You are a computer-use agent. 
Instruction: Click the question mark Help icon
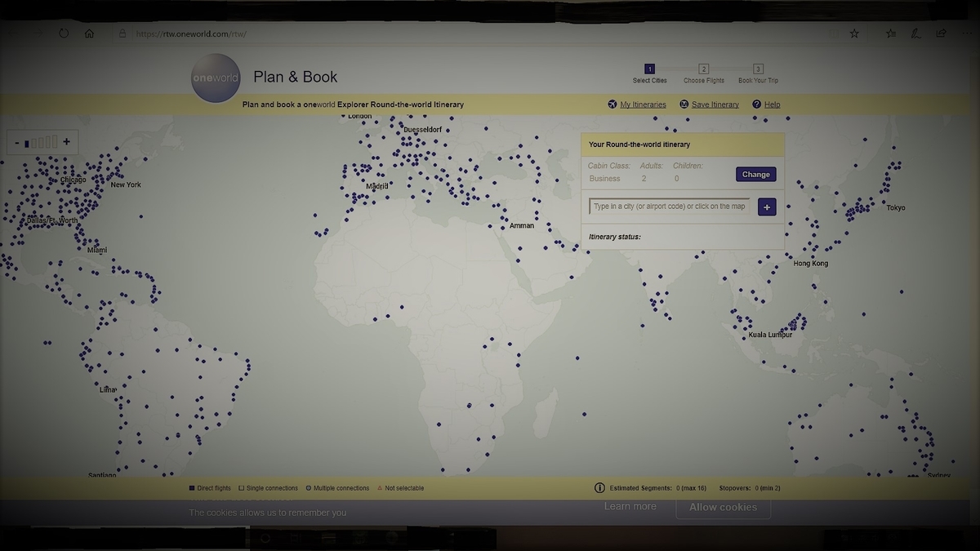click(757, 104)
